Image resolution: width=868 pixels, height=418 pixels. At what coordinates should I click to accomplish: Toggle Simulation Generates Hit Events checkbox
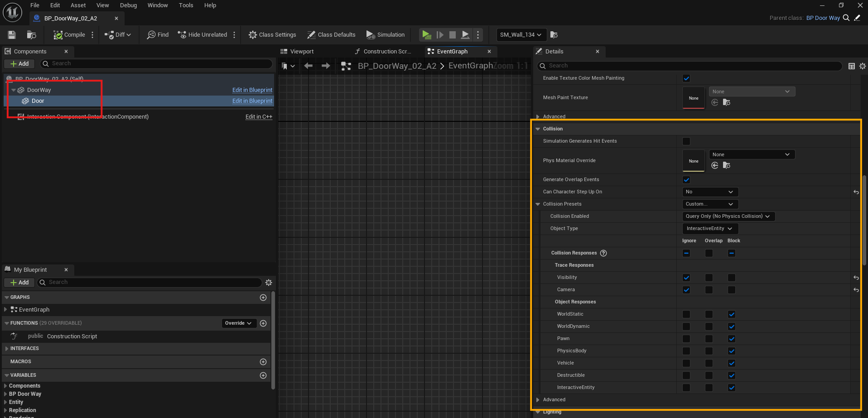(686, 141)
